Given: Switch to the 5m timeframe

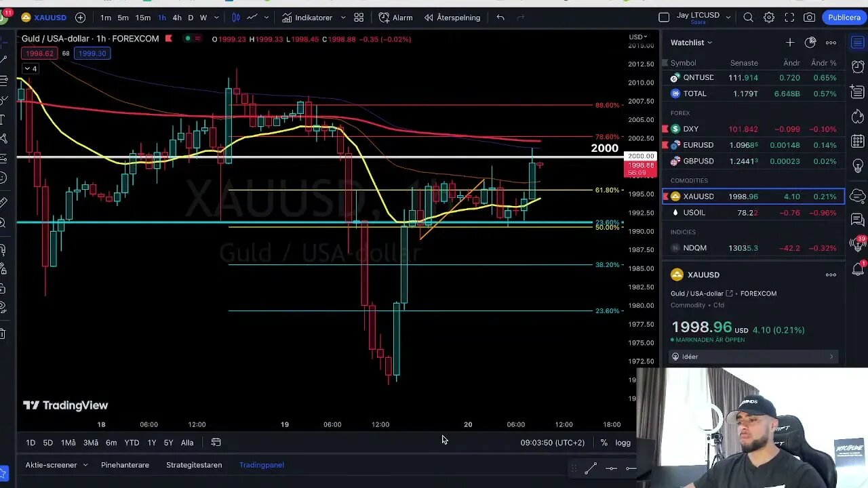Looking at the screenshot, I should (x=123, y=18).
